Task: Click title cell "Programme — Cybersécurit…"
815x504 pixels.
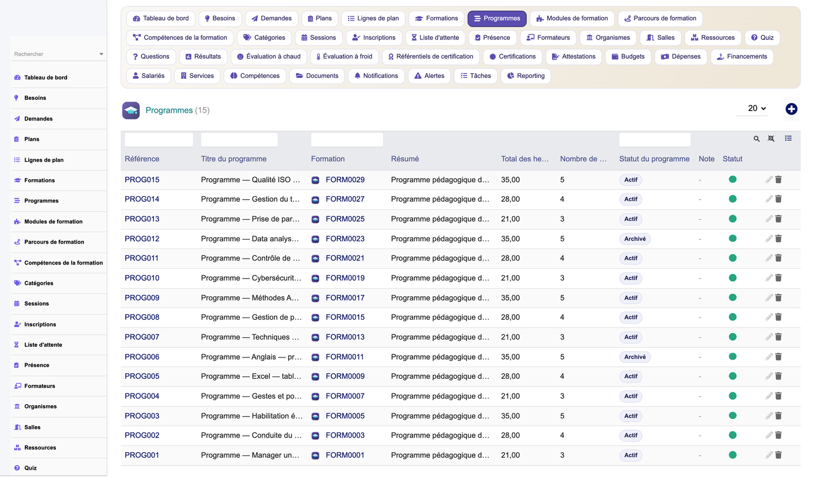Action: (x=252, y=278)
